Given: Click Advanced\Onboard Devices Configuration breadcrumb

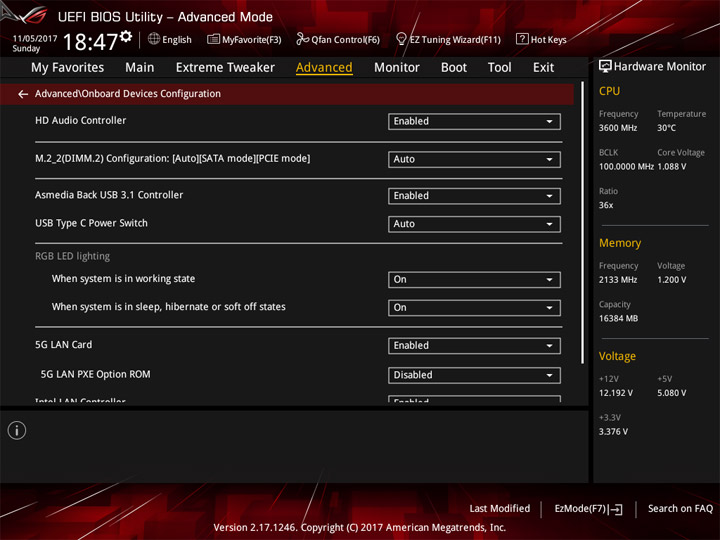Looking at the screenshot, I should click(128, 94).
